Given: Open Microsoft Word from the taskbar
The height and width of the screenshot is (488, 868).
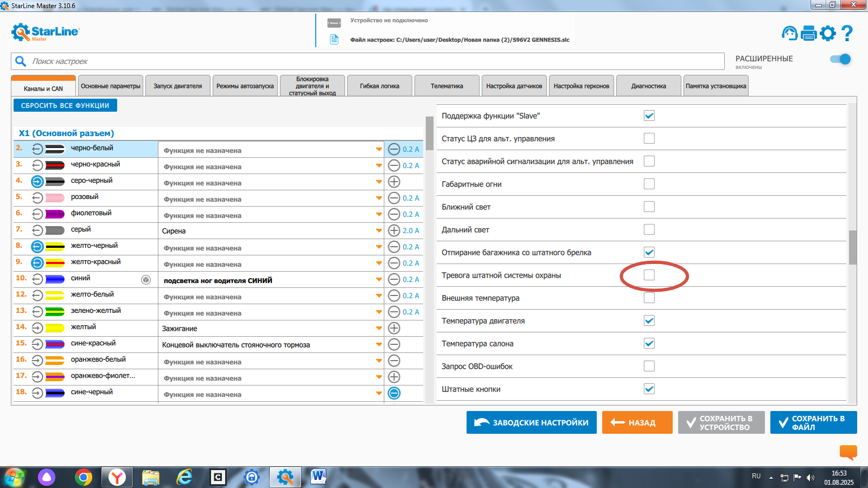Looking at the screenshot, I should [318, 477].
